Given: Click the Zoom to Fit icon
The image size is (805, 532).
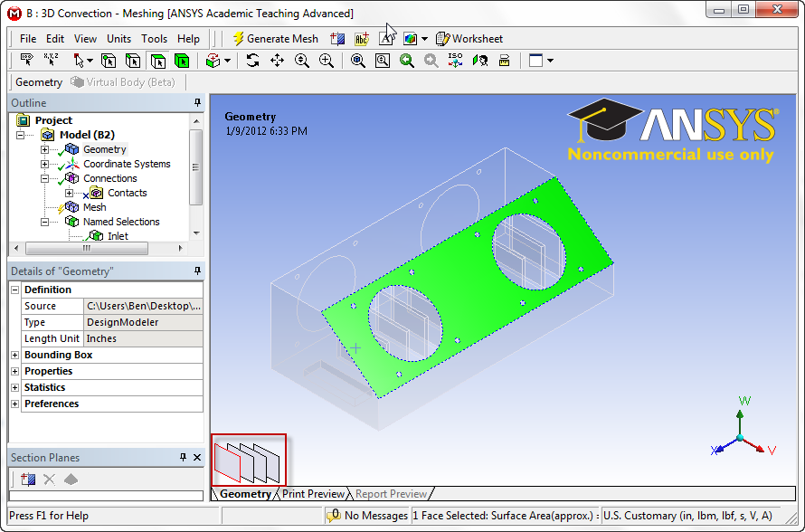Looking at the screenshot, I should tap(358, 60).
